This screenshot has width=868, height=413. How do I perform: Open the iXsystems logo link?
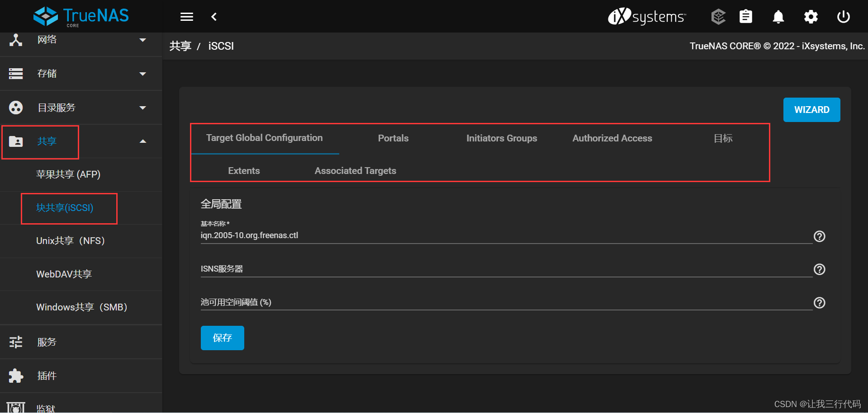tap(647, 17)
